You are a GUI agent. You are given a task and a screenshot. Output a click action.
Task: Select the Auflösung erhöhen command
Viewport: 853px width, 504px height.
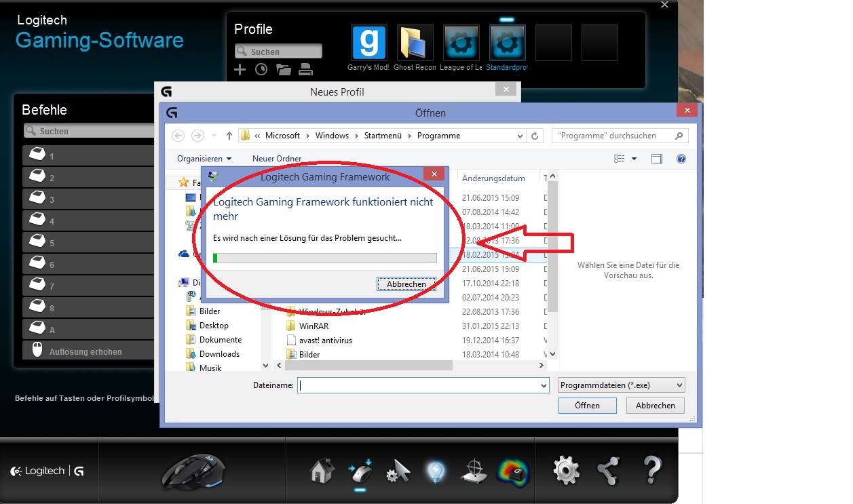click(89, 351)
